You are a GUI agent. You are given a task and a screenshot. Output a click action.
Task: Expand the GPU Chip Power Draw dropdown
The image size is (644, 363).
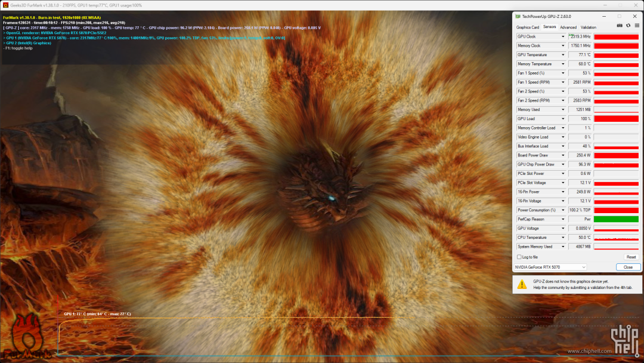(x=563, y=164)
